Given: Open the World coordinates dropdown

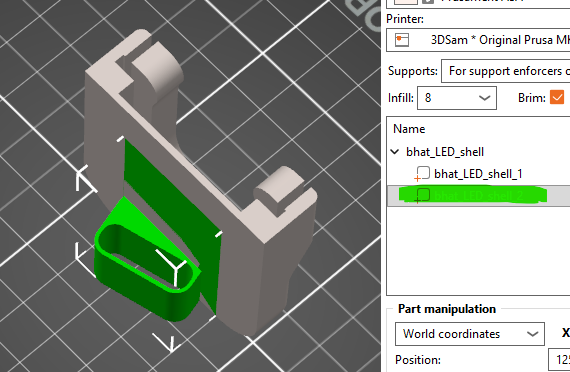Looking at the screenshot, I should pyautogui.click(x=470, y=334).
